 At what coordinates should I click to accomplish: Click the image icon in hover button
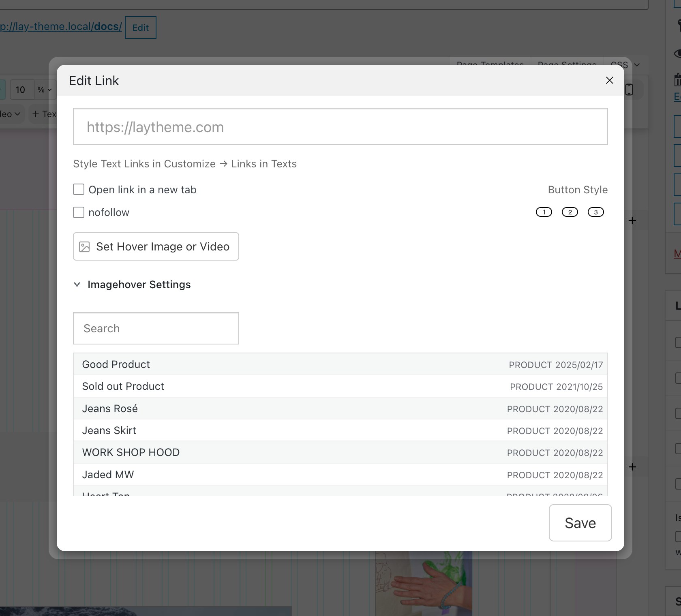pyautogui.click(x=84, y=247)
